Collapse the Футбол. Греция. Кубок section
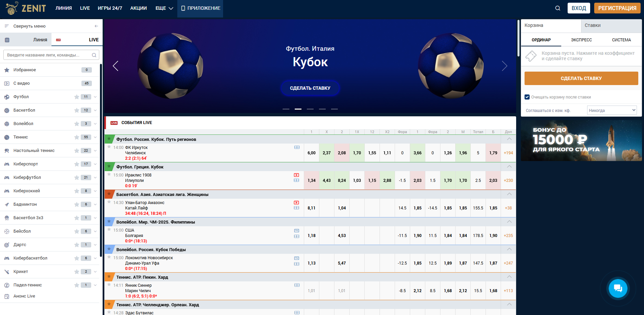The height and width of the screenshot is (315, 644). [x=509, y=167]
